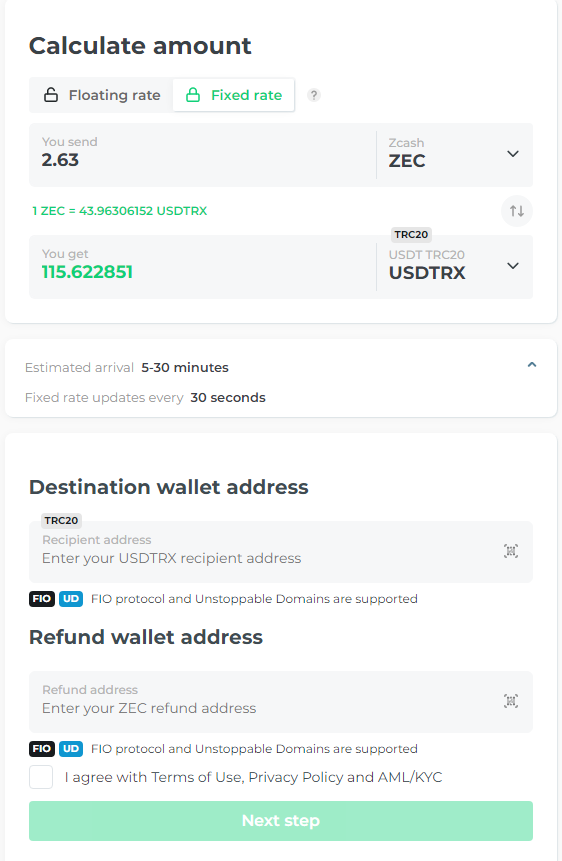Image resolution: width=562 pixels, height=861 pixels.
Task: Click the Next step button
Action: coord(281,820)
